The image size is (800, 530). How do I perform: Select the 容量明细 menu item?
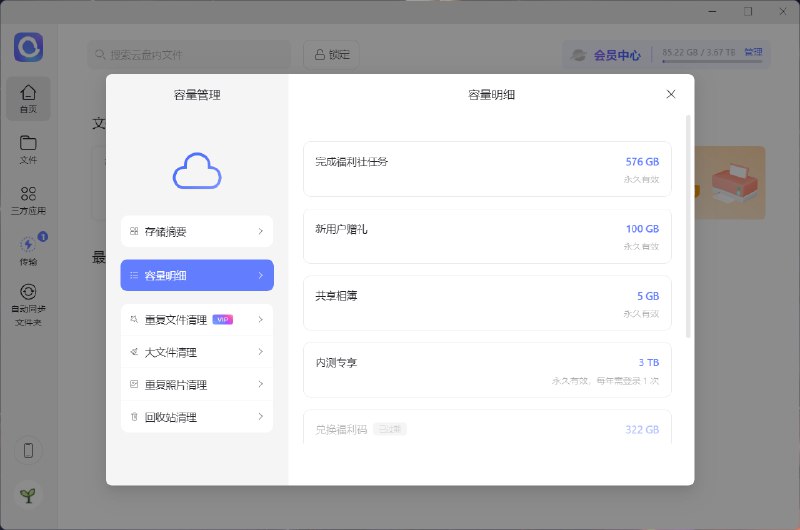coord(197,275)
